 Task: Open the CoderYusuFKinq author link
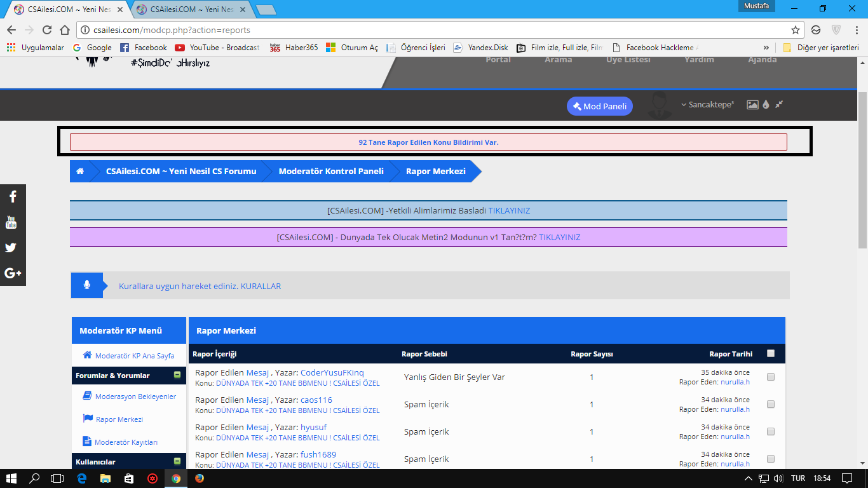point(332,373)
